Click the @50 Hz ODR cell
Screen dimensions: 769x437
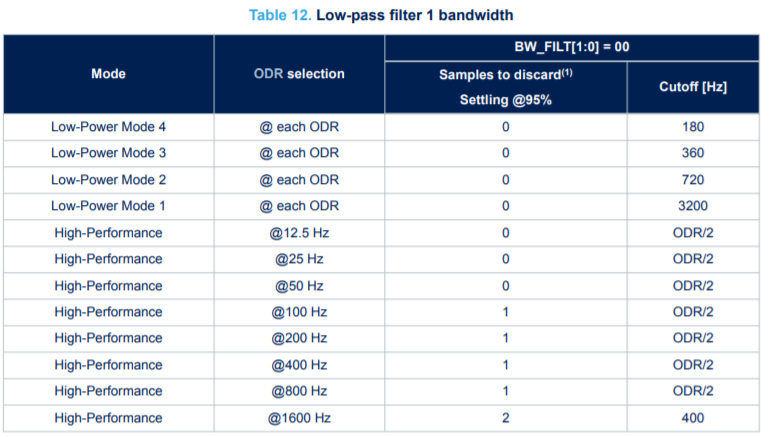coord(299,286)
